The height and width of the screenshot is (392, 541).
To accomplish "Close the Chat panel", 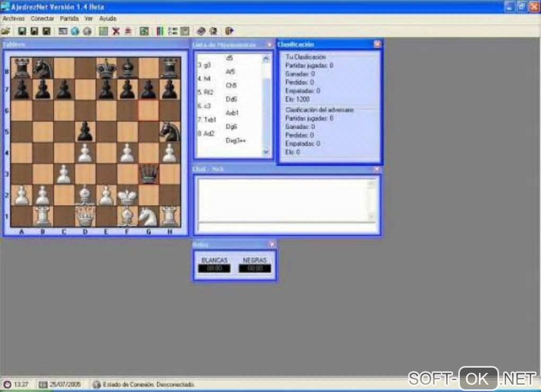I will tap(377, 170).
